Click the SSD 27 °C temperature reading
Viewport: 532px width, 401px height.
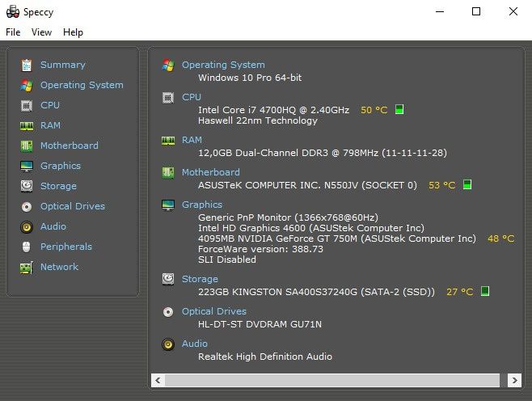coord(460,292)
